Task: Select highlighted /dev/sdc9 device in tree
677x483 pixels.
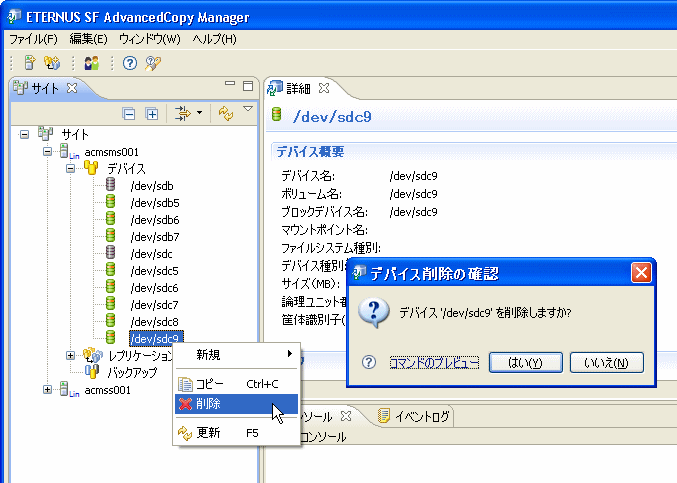Action: [x=156, y=339]
